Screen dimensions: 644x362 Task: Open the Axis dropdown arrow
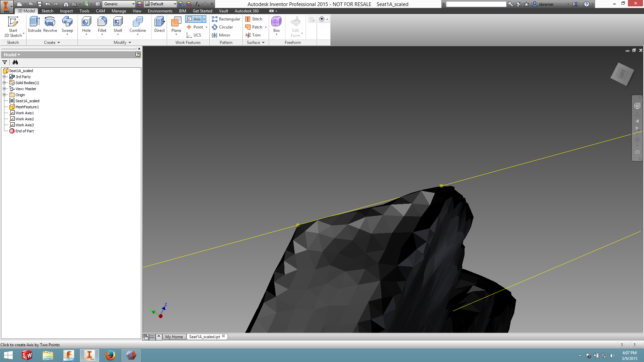tap(204, 19)
